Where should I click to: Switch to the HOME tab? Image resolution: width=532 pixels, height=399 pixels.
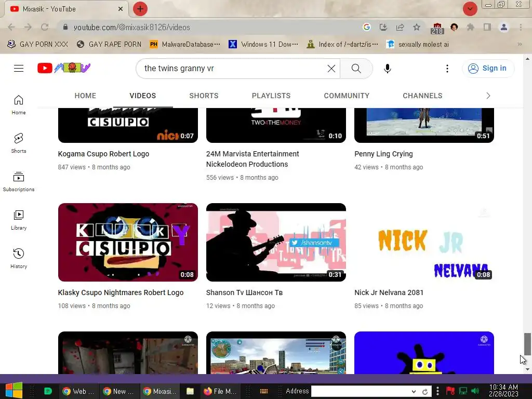click(85, 96)
